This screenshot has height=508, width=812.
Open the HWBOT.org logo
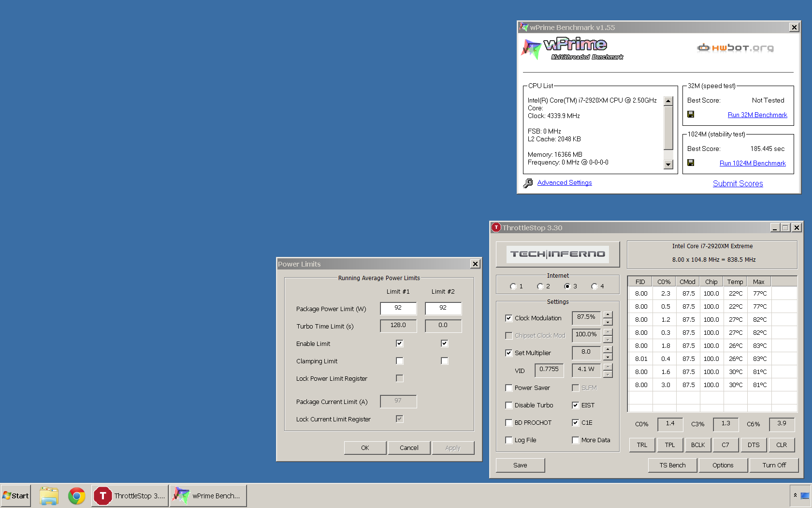(735, 47)
